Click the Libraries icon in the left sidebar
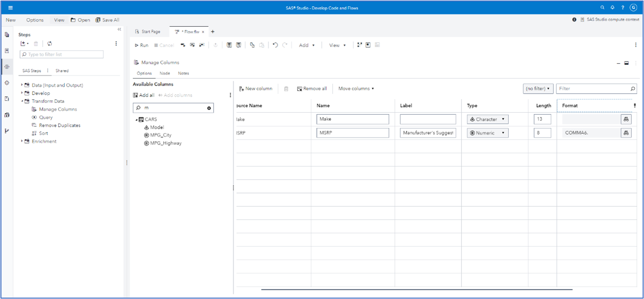The width and height of the screenshot is (644, 299). [6, 114]
